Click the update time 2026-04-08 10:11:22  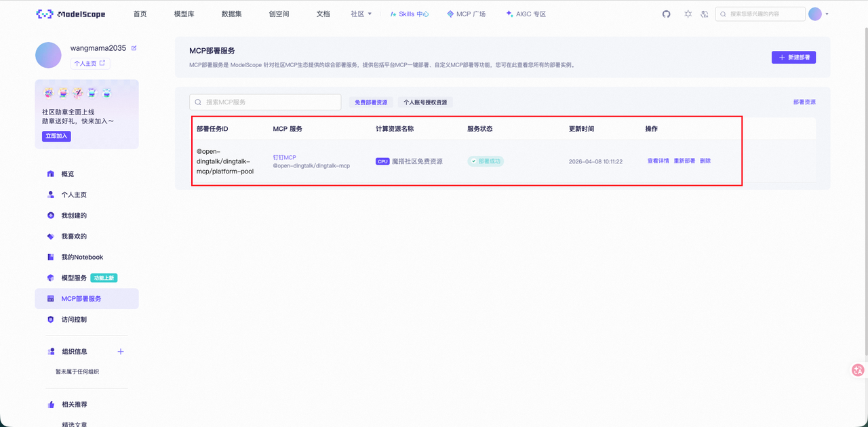(595, 161)
